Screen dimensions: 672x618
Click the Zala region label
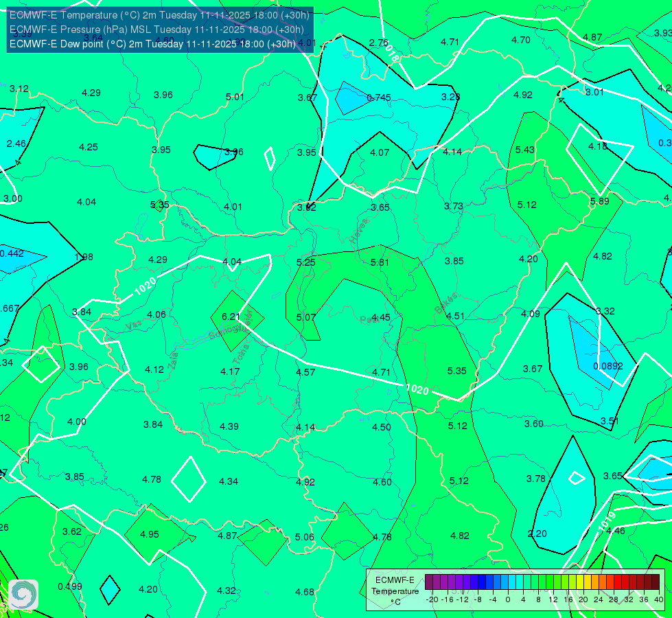[173, 360]
